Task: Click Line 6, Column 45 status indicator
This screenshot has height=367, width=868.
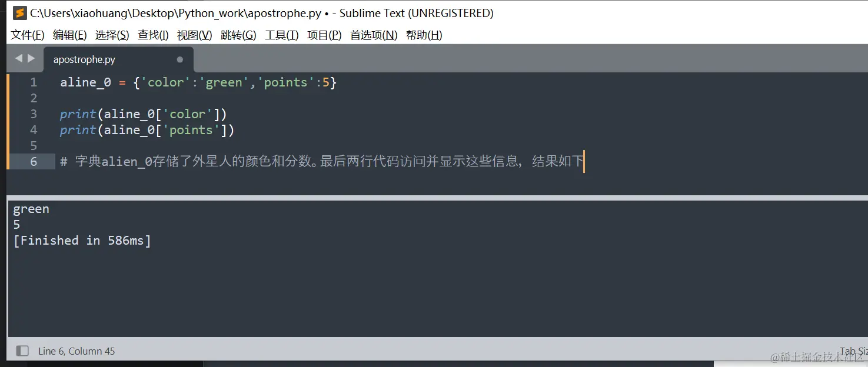Action: tap(77, 351)
